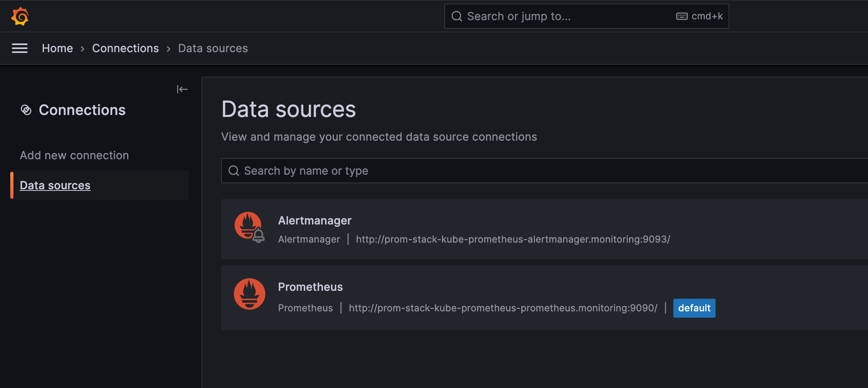The image size is (868, 388).
Task: Open the Prometheus data source title
Action: pos(310,287)
